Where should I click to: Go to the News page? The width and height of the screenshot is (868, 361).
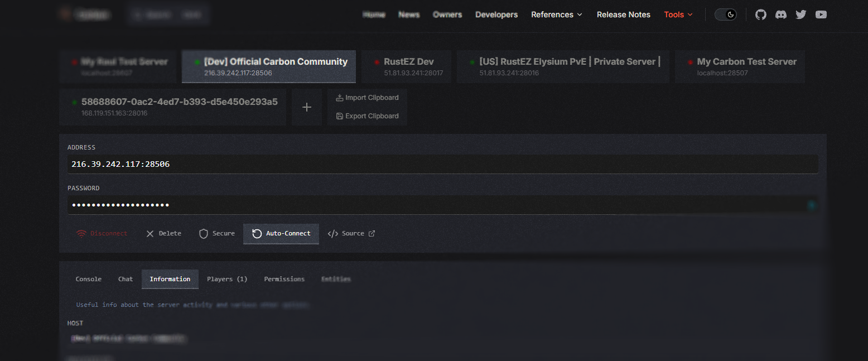[x=409, y=15]
